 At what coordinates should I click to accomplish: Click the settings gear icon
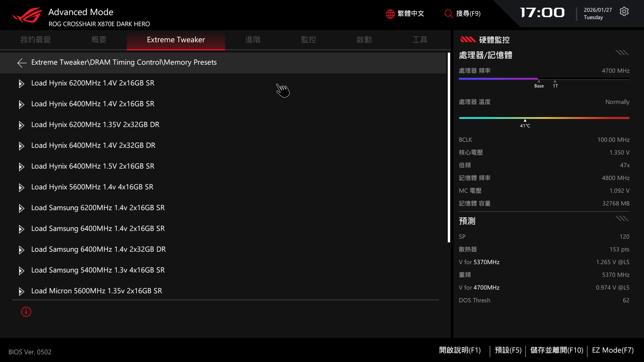(x=624, y=12)
